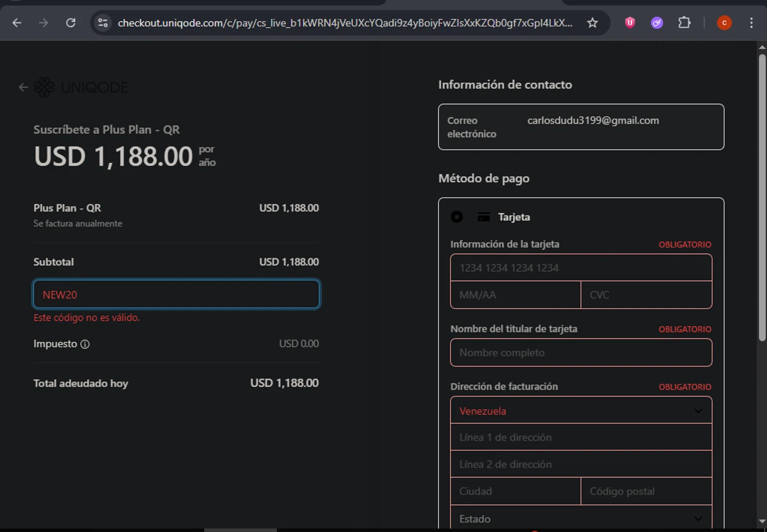
Task: Click the Total adeudado hoy amount
Action: point(284,383)
